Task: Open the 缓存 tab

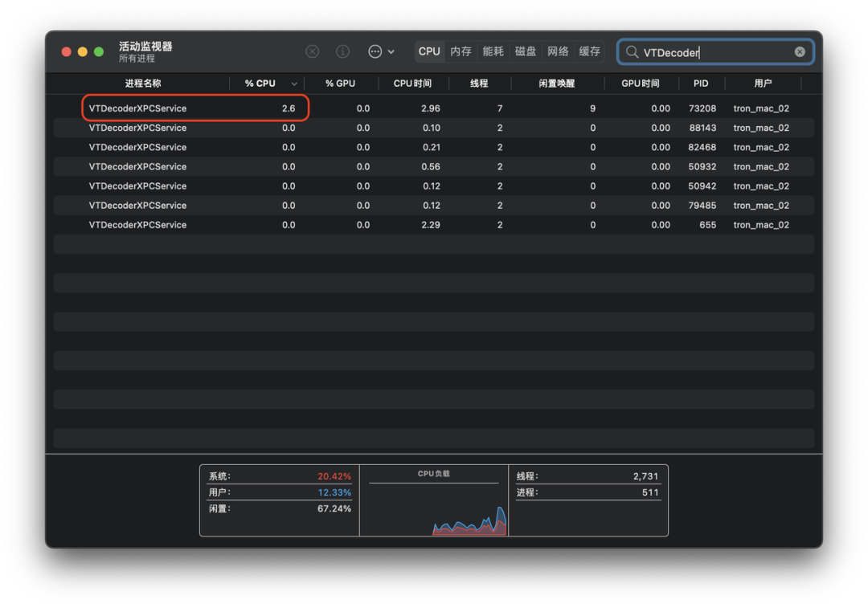Action: click(x=590, y=51)
